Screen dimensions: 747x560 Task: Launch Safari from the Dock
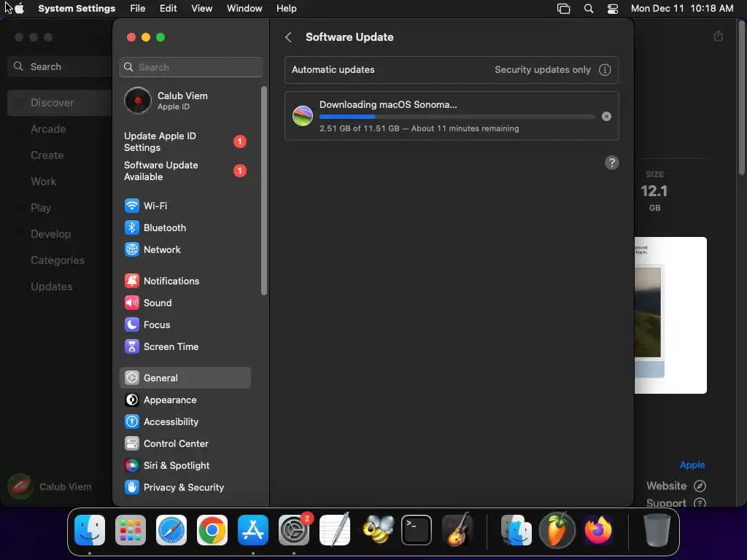(171, 529)
